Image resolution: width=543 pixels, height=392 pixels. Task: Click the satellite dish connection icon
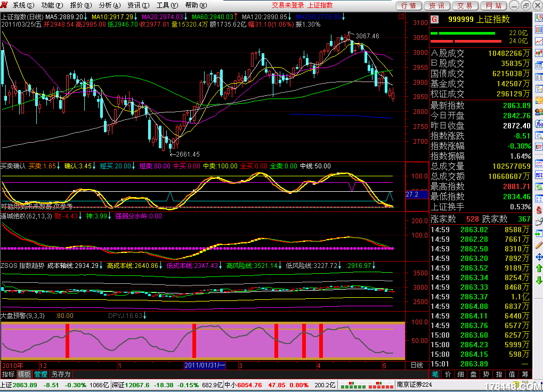point(539,222)
